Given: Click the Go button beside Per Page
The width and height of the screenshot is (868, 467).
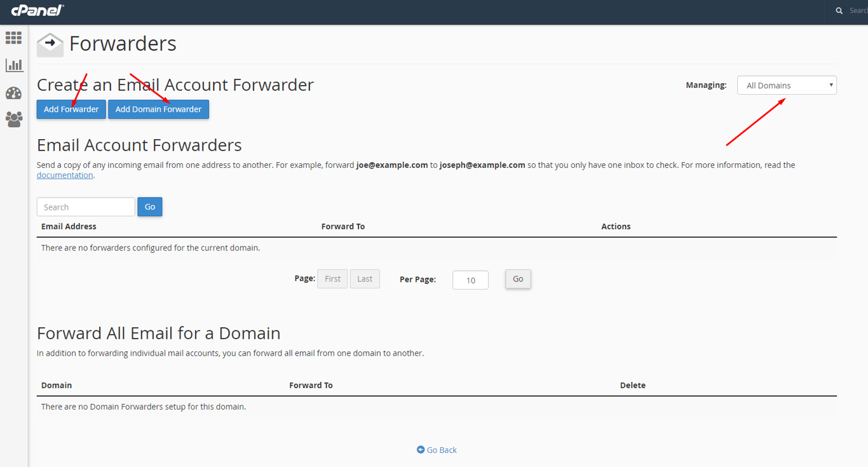Looking at the screenshot, I should point(518,279).
